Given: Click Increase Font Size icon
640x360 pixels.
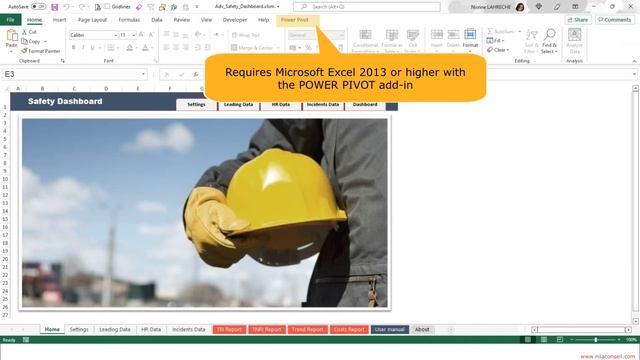Looking at the screenshot, I should pos(141,35).
